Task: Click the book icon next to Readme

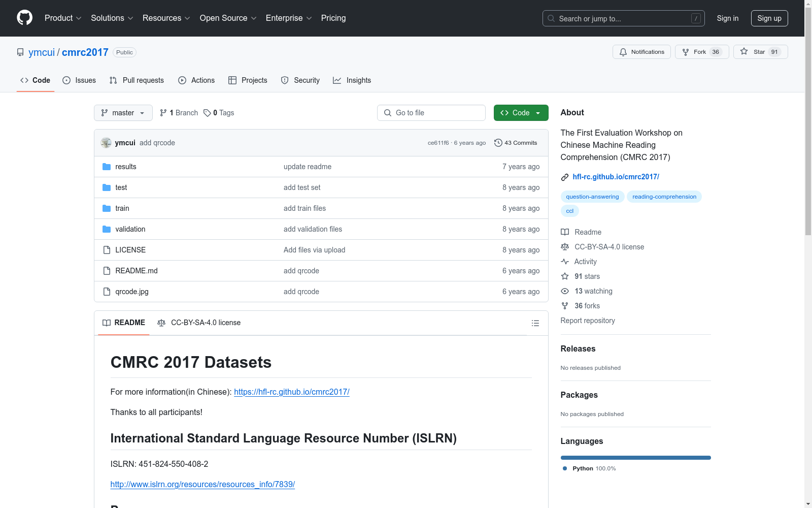Action: 565,232
